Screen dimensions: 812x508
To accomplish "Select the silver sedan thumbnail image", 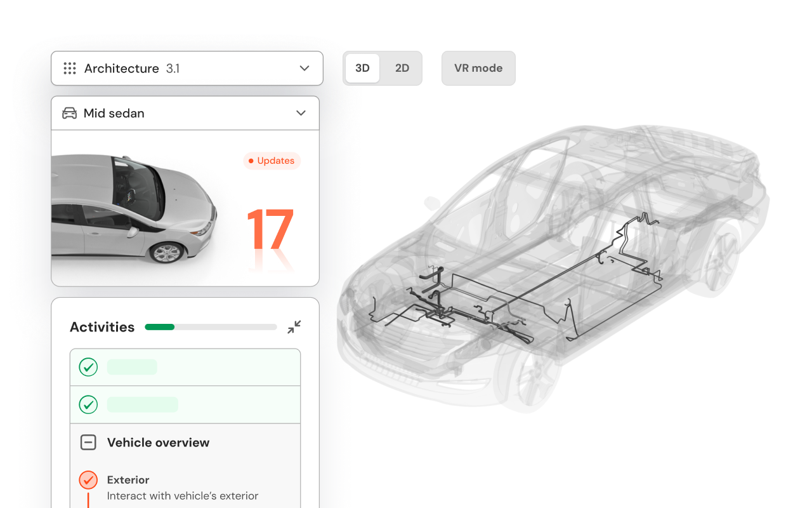I will [134, 208].
